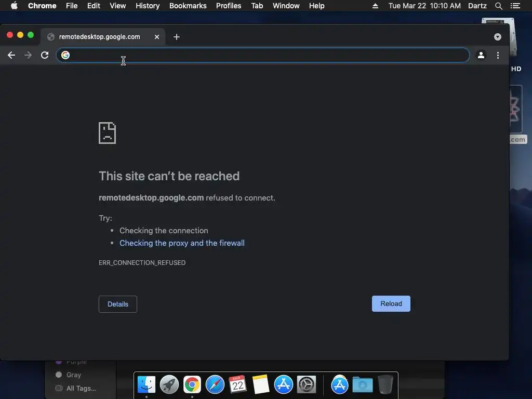Open the Window menu

pos(286,6)
